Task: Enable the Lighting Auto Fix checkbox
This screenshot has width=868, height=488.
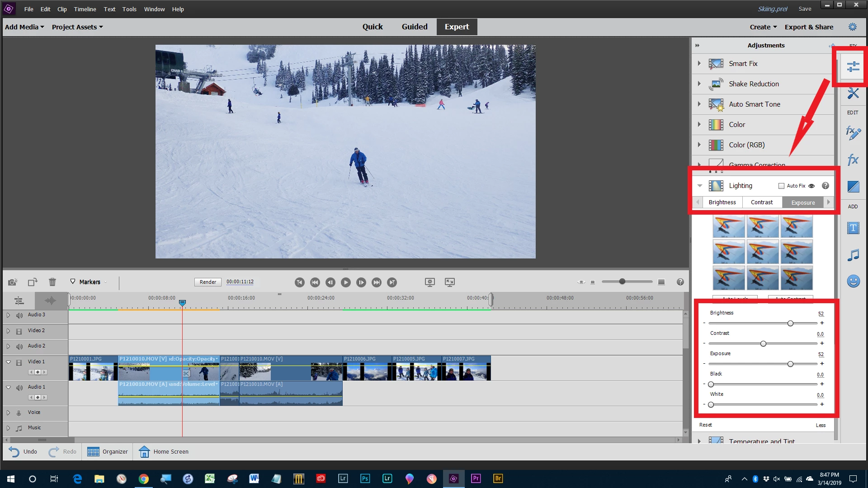Action: [x=781, y=186]
